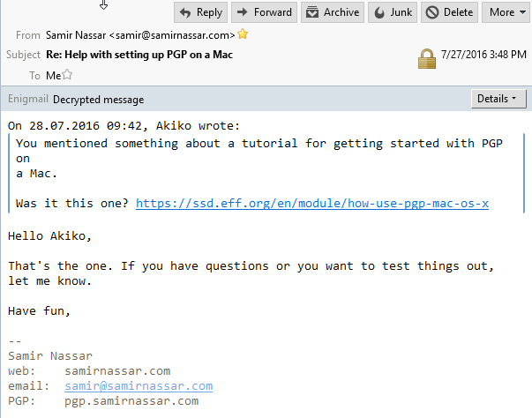
Task: Click the Archive box icon
Action: click(312, 12)
